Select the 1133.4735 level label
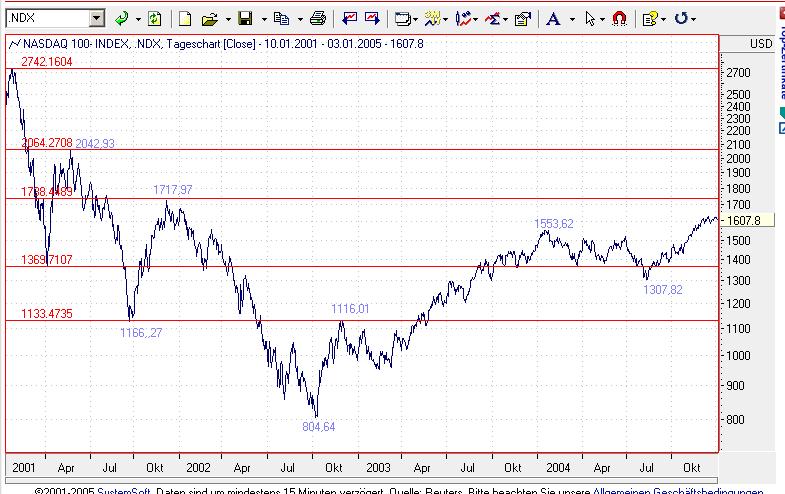Screen dimensions: 785x494 click(x=47, y=314)
